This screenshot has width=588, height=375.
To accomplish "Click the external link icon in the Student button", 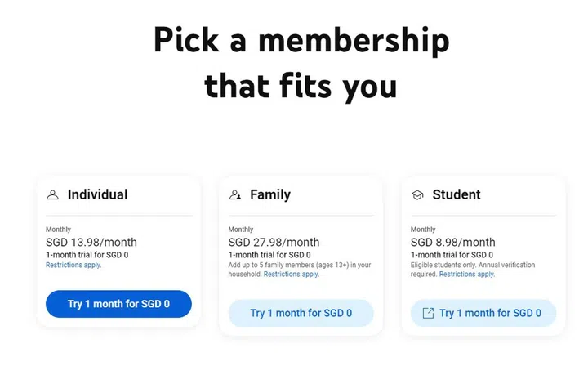I will tap(428, 313).
